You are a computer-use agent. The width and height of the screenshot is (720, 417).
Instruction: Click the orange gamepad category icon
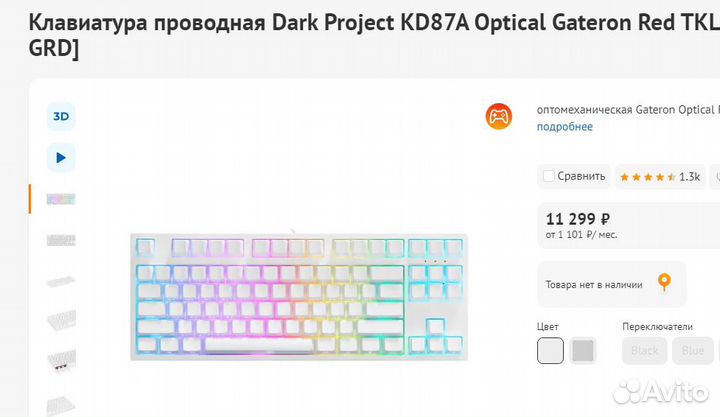coord(498,117)
